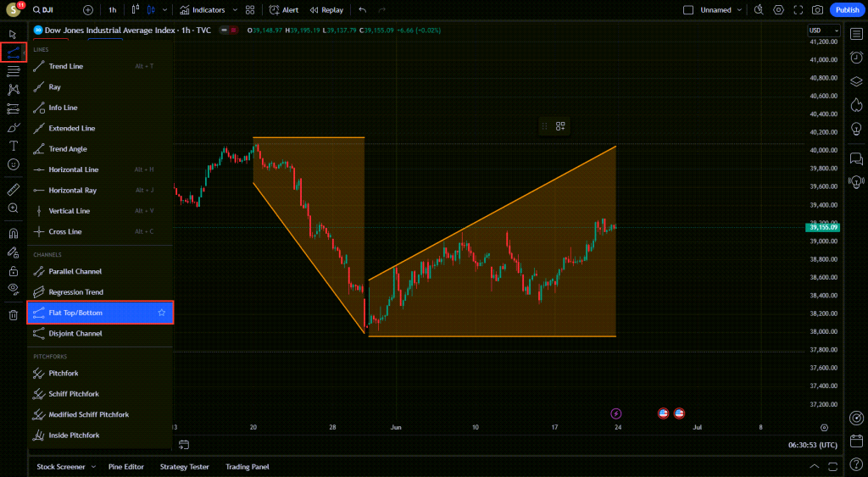Screen dimensions: 868x477
Task: Open the alerts clock panel
Action: [x=856, y=58]
